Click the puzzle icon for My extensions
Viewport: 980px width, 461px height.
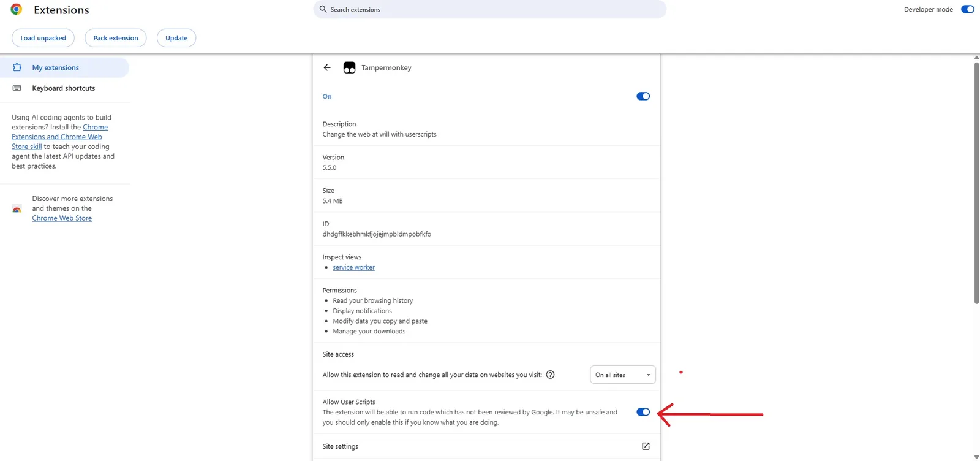pos(17,67)
